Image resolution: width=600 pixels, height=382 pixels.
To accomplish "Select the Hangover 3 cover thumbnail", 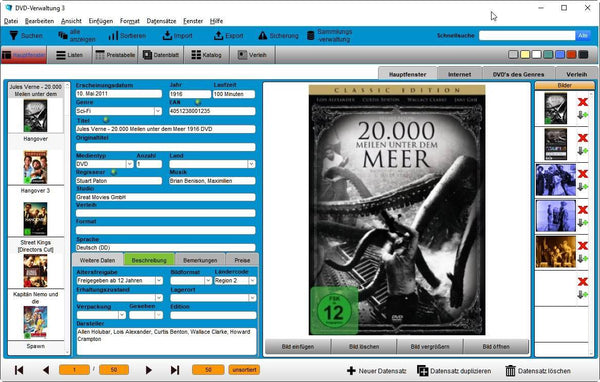I will [x=35, y=219].
